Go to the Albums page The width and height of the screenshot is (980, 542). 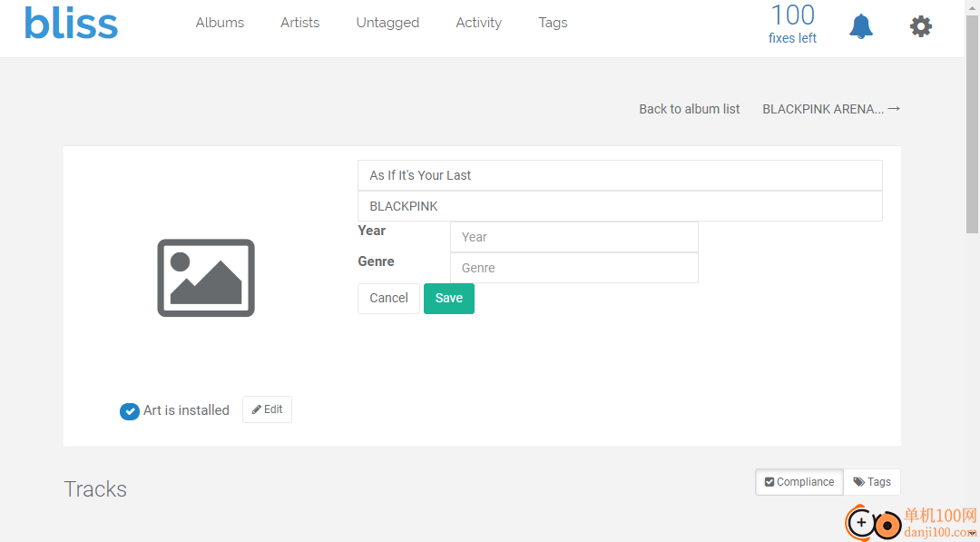tap(220, 23)
